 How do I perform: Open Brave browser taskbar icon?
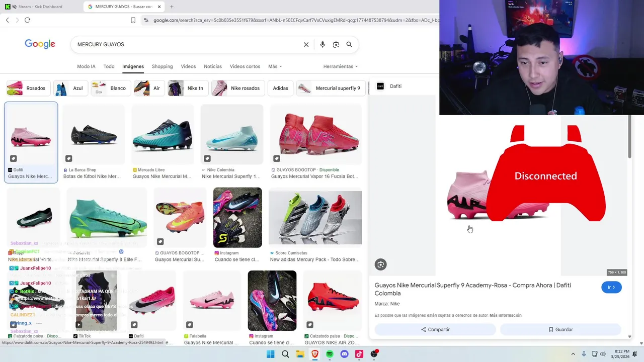[x=315, y=354]
